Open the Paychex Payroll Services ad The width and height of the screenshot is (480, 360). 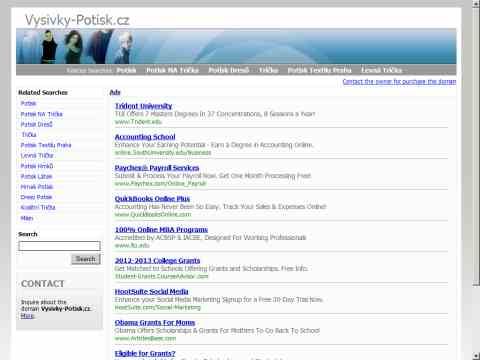[157, 168]
